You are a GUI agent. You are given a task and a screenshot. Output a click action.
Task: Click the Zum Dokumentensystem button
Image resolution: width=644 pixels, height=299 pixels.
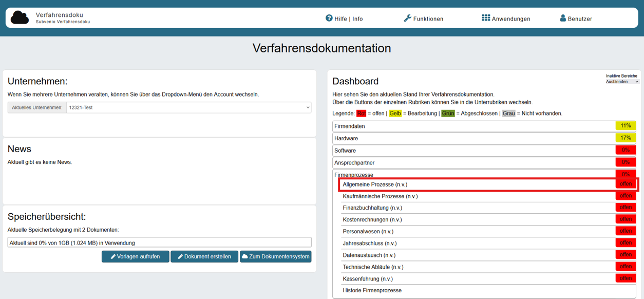click(275, 256)
